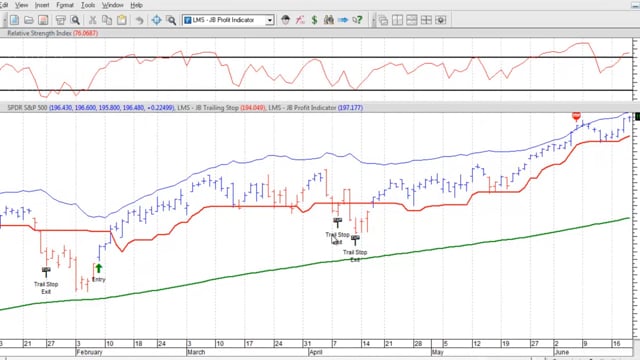This screenshot has width=640, height=360.
Task: Click the June label on date axis
Action: click(562, 352)
